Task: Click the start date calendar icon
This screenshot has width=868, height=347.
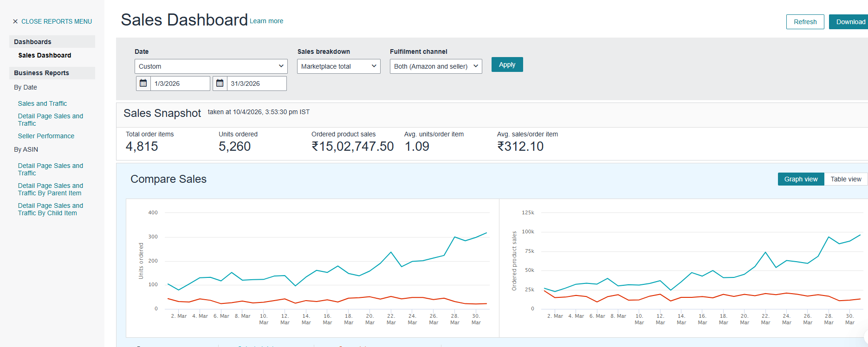Action: point(143,84)
